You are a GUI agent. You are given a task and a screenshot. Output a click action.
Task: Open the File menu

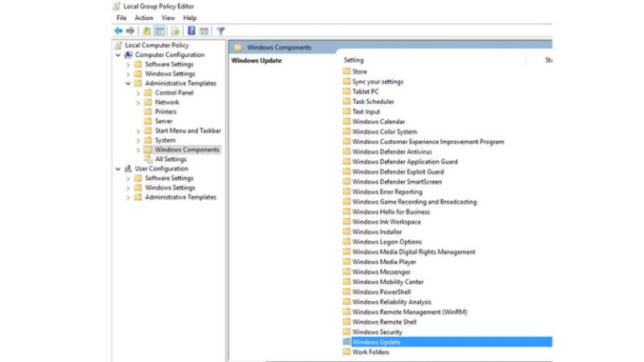click(x=122, y=18)
